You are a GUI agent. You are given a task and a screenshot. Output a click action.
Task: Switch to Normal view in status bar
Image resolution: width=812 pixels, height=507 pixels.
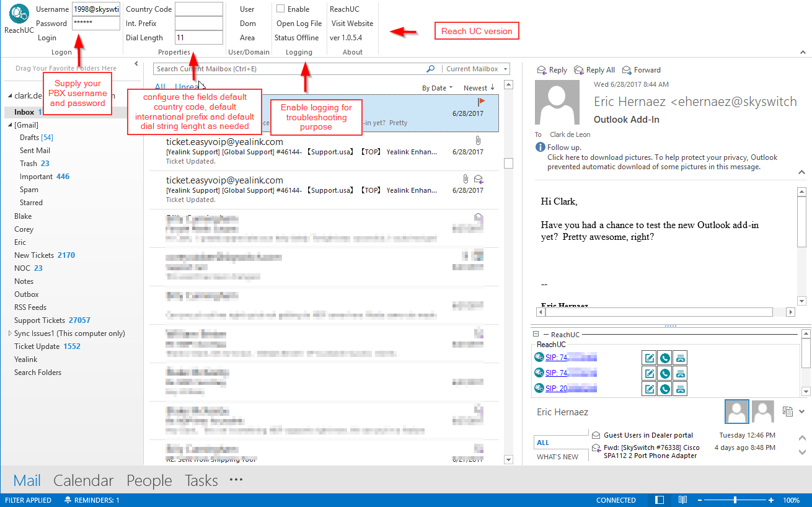[660, 500]
